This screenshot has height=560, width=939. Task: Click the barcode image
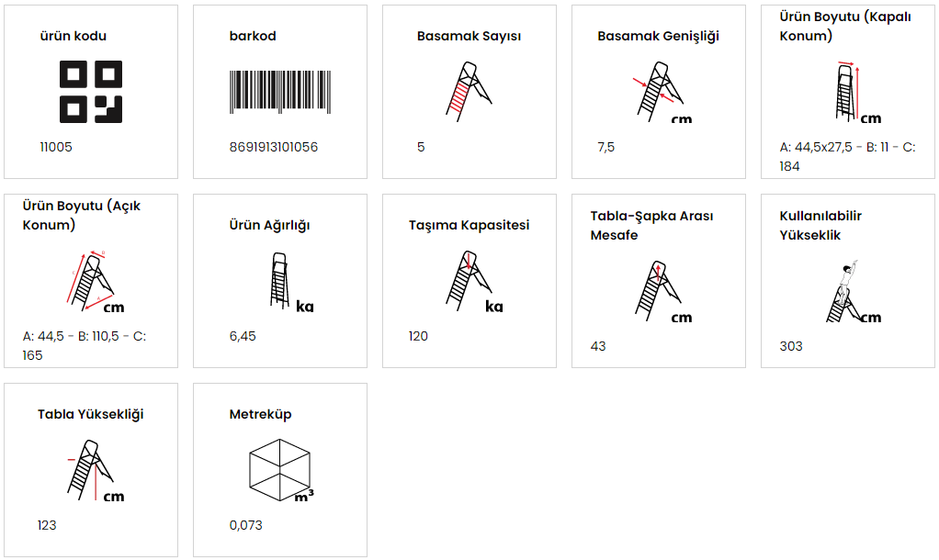click(280, 92)
